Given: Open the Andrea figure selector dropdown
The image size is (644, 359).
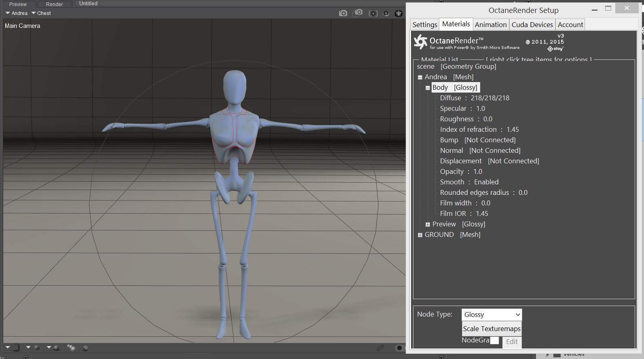Looking at the screenshot, I should (16, 13).
